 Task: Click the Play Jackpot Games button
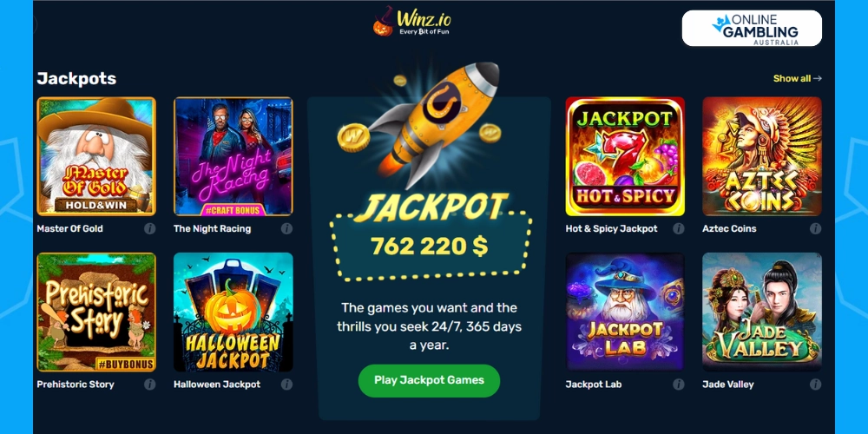point(429,380)
